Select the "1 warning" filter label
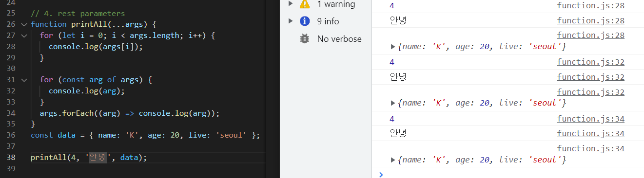 click(x=336, y=4)
